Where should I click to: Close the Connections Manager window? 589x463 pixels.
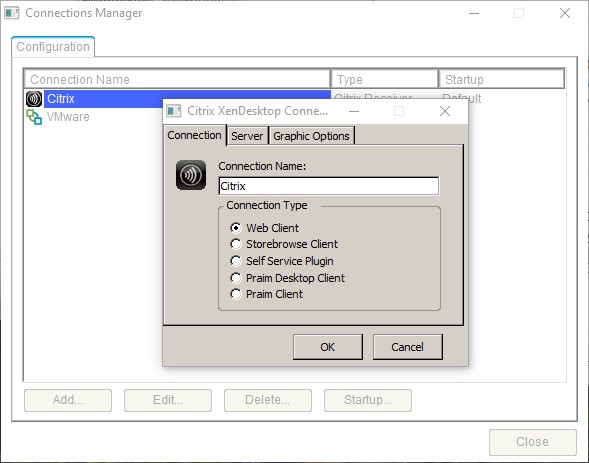[565, 14]
